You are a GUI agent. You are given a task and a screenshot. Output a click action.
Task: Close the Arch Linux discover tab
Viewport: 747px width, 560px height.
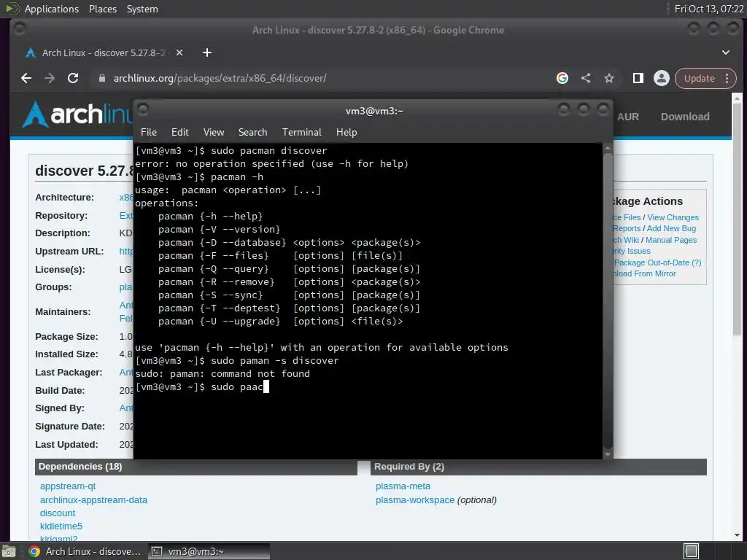point(179,52)
